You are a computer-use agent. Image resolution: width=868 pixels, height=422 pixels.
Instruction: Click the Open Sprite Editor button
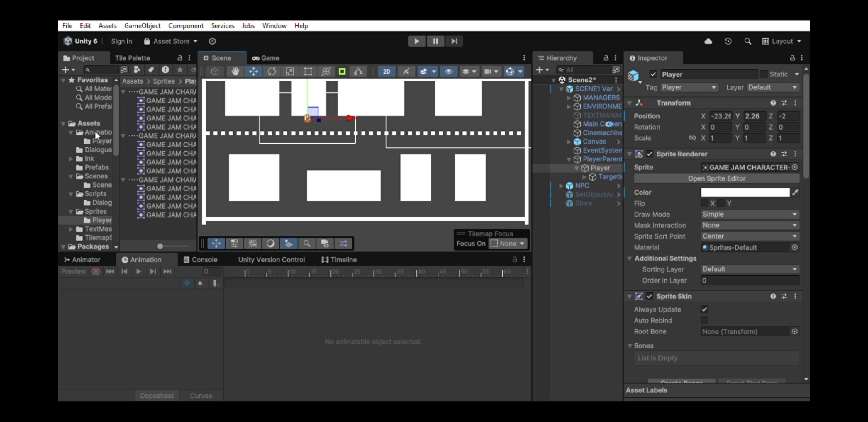click(x=716, y=178)
